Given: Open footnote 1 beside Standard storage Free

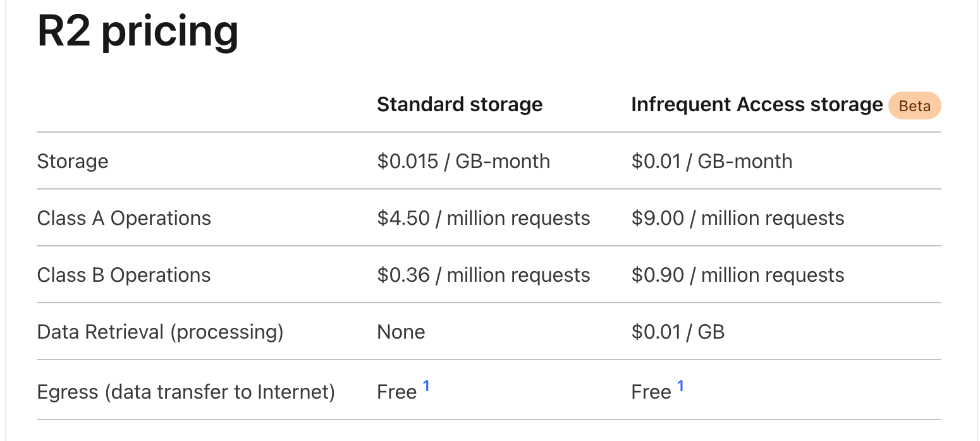Looking at the screenshot, I should tap(426, 385).
